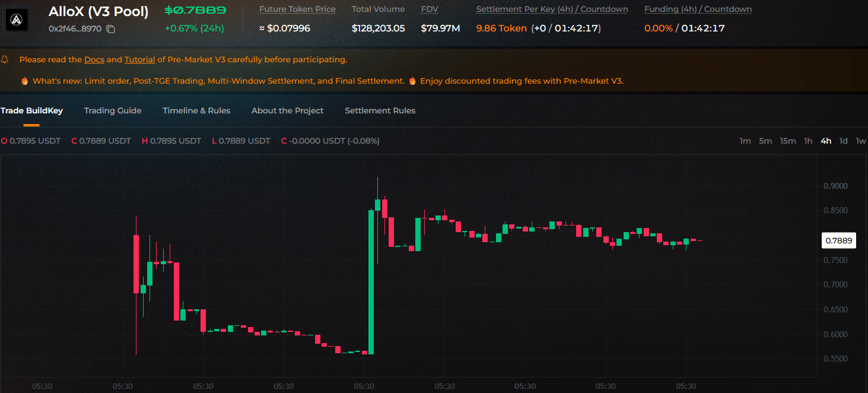
Task: Select the Trade BuildKey tab
Action: pyautogui.click(x=31, y=110)
